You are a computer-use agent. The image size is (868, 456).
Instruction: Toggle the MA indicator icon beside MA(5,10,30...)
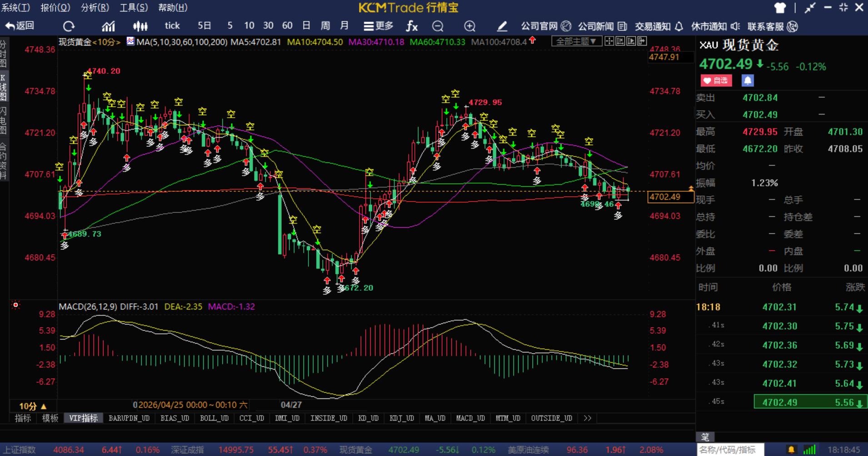[x=130, y=41]
